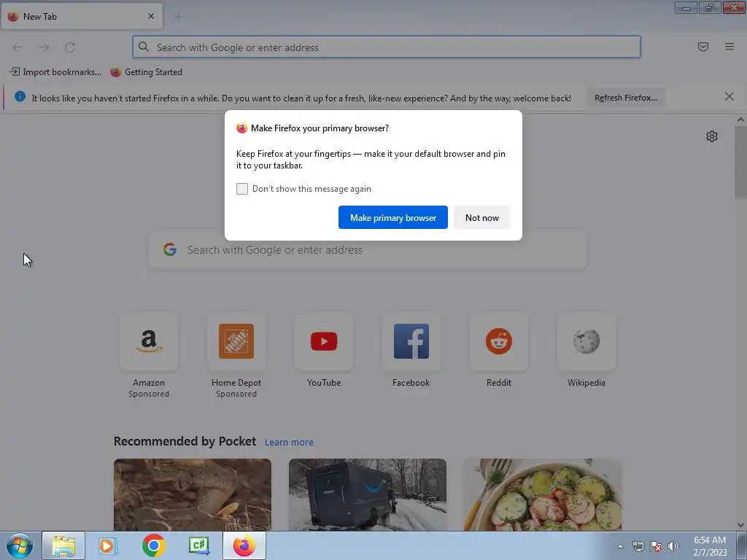Launch Google Chrome from taskbar

click(x=153, y=545)
